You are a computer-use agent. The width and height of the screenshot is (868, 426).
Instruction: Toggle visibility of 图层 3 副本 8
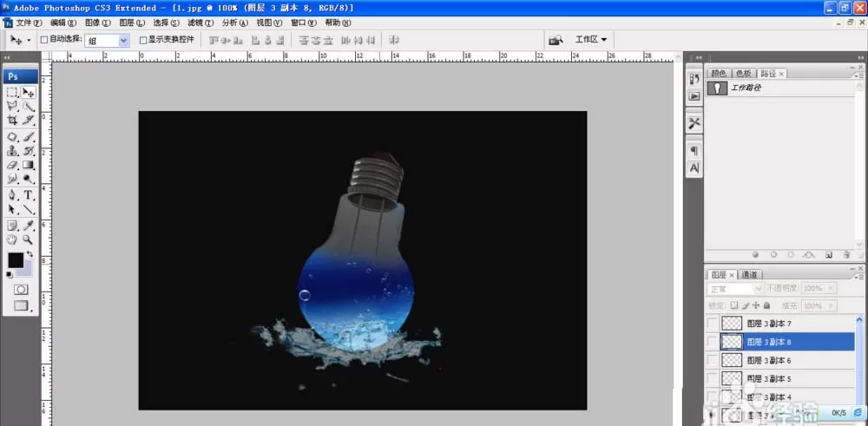point(713,341)
